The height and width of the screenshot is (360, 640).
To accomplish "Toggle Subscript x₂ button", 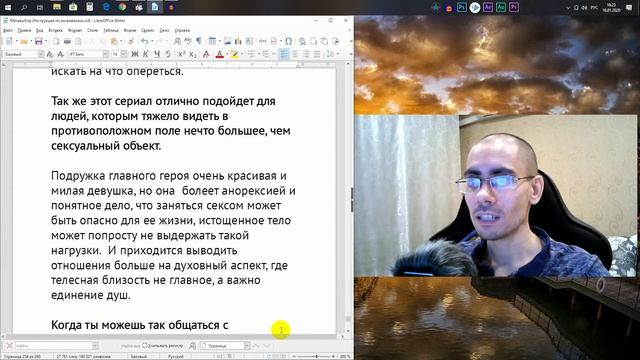I will click(193, 54).
